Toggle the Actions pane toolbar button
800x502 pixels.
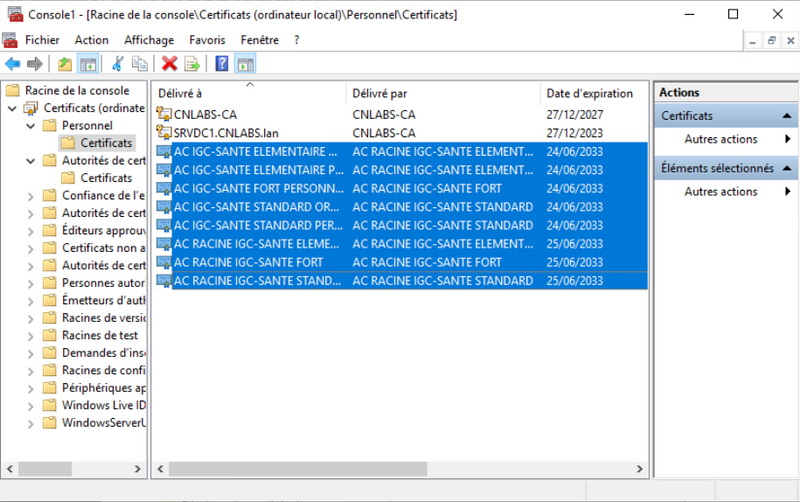pos(245,64)
